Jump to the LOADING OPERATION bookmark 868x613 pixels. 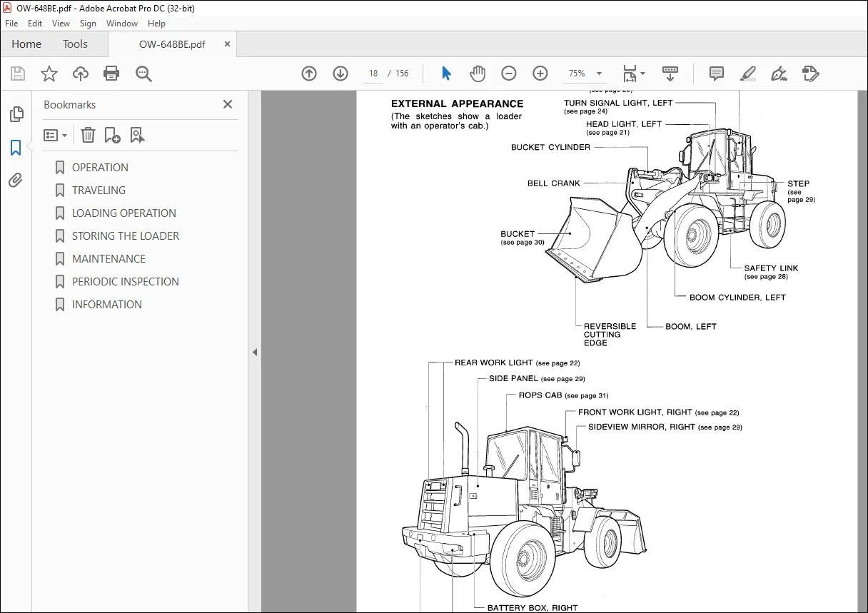pos(124,213)
